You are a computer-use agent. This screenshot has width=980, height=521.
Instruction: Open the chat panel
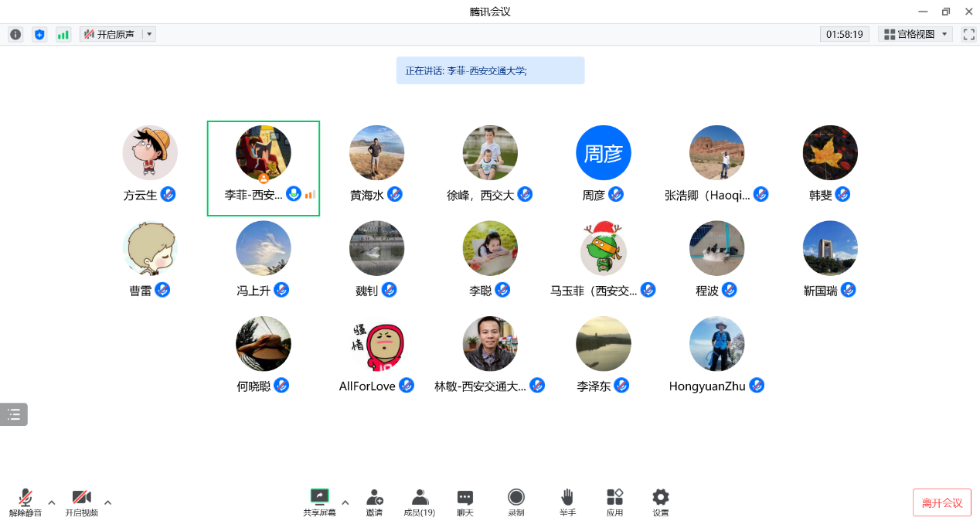coord(464,502)
